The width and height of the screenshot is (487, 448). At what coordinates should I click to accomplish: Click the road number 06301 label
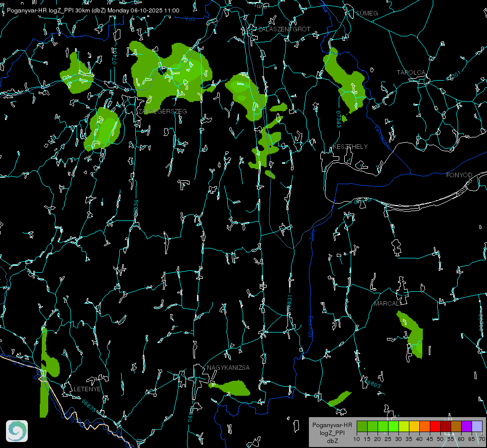[454, 76]
